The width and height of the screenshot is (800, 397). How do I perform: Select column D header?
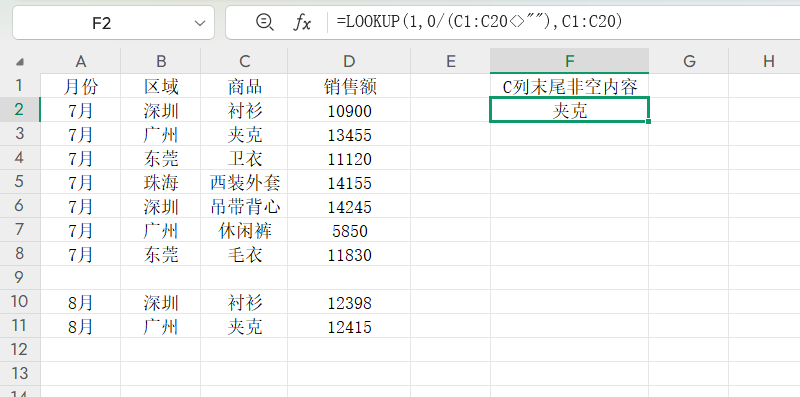point(349,61)
